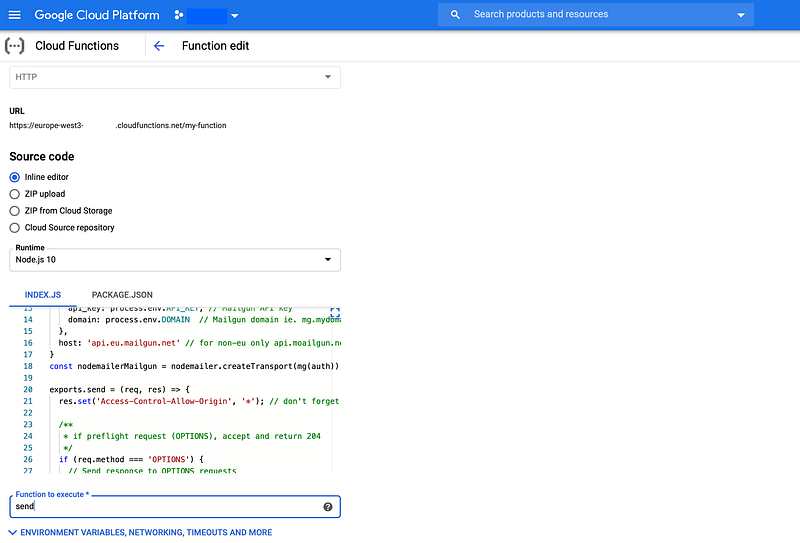Go back using the back arrow

[159, 46]
